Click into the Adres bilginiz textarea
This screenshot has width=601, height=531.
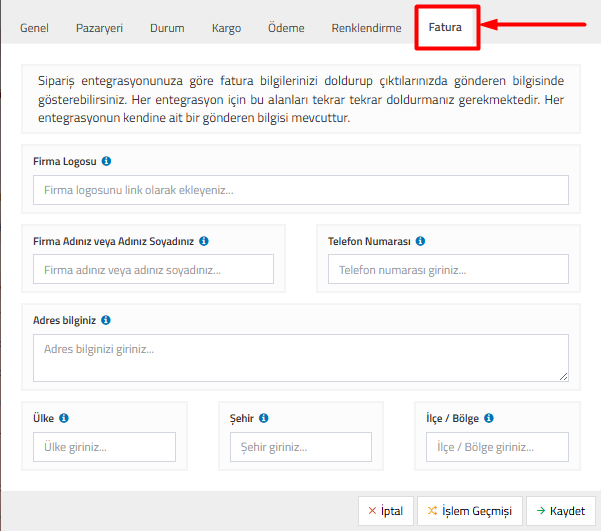[301, 357]
